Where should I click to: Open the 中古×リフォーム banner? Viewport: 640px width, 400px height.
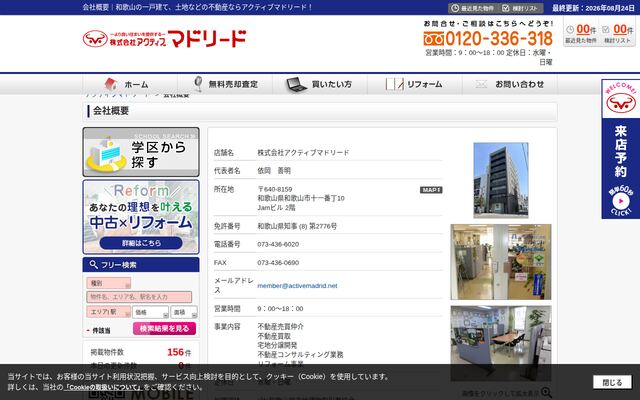[141, 217]
